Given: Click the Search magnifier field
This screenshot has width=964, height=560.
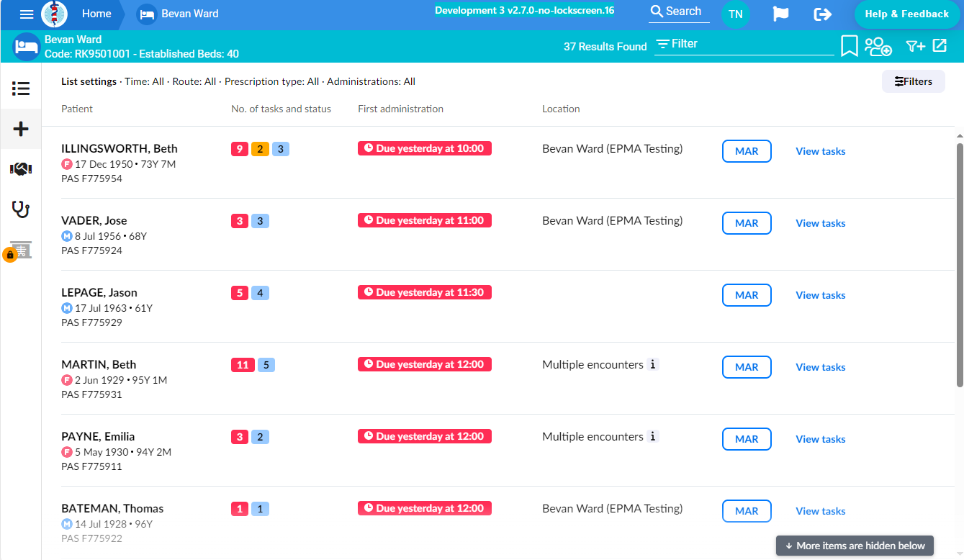Looking at the screenshot, I should click(x=679, y=12).
